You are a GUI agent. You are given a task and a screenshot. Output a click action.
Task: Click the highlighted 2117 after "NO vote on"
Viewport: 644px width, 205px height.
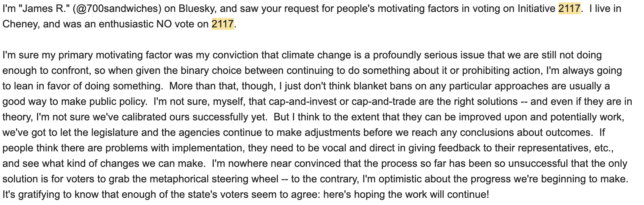pos(222,24)
